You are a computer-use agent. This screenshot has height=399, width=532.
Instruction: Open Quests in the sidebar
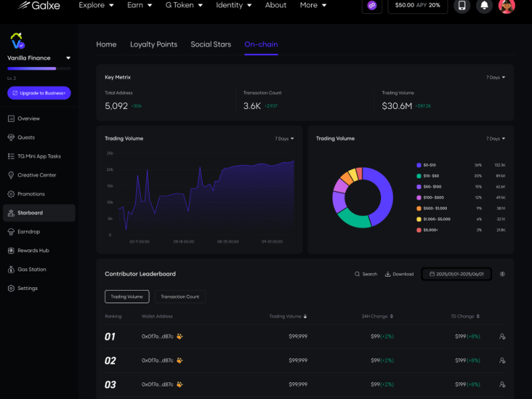pyautogui.click(x=39, y=138)
